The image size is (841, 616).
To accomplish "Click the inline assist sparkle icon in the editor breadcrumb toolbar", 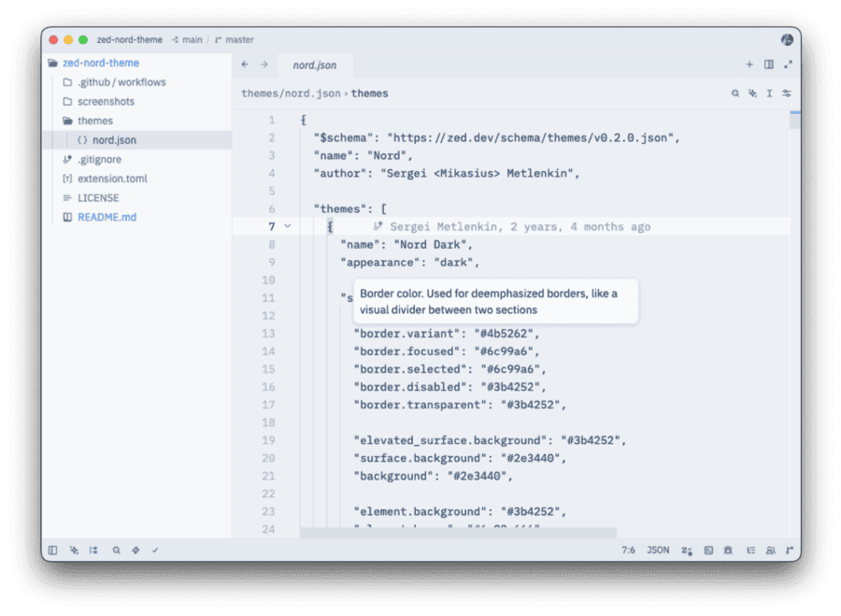I will pyautogui.click(x=752, y=93).
